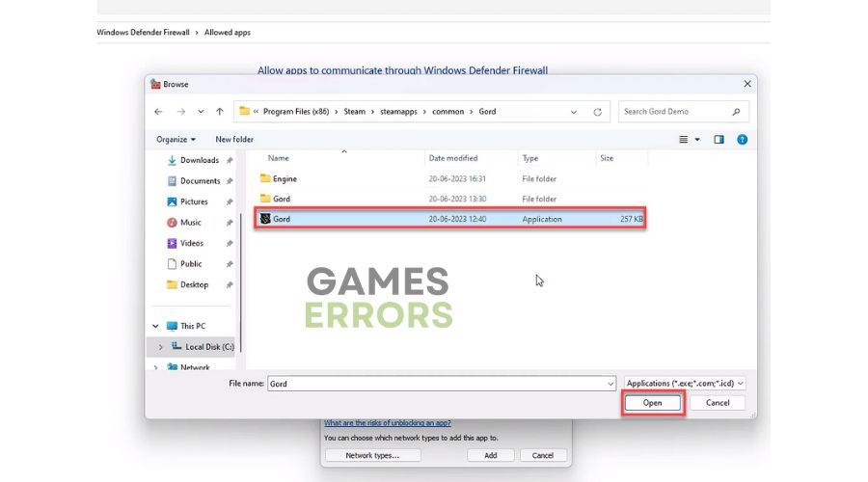Click the Allowed apps breadcrumb
Image resolution: width=868 pixels, height=482 pixels.
228,33
